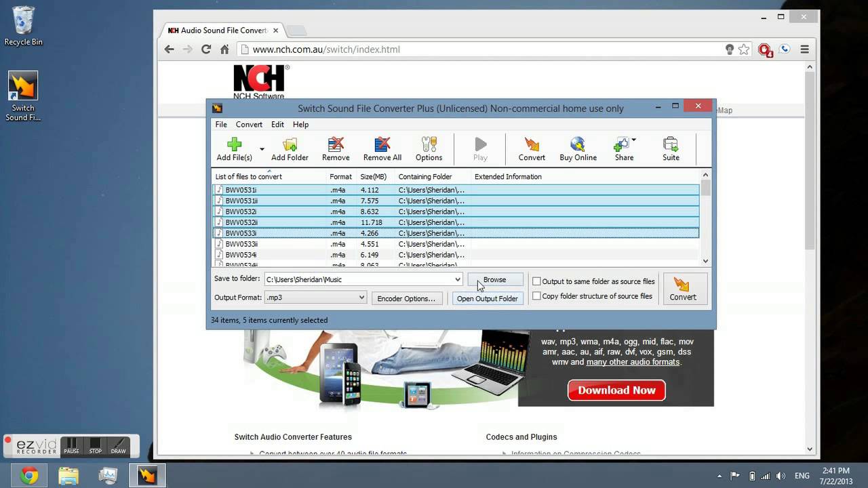Select file BWV0532i in the list
The image size is (868, 488).
click(x=456, y=211)
